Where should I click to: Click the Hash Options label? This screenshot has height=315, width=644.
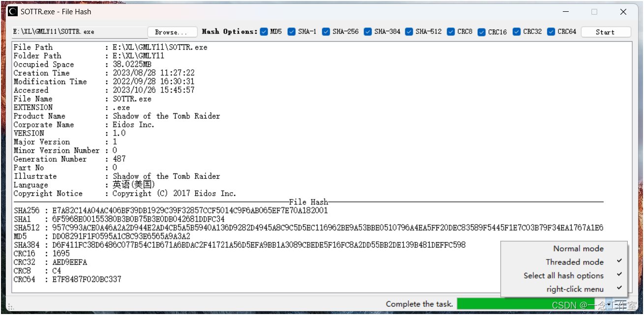coord(230,31)
